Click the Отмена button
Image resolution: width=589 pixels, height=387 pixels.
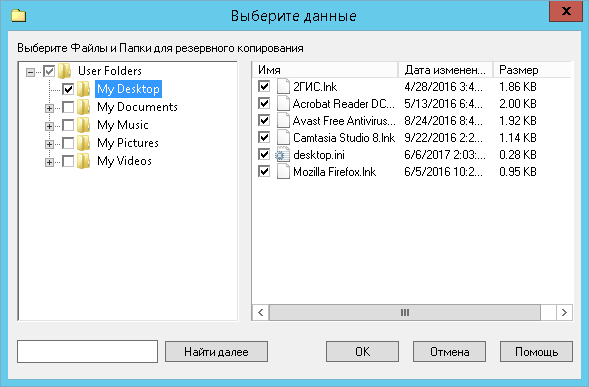tap(449, 352)
